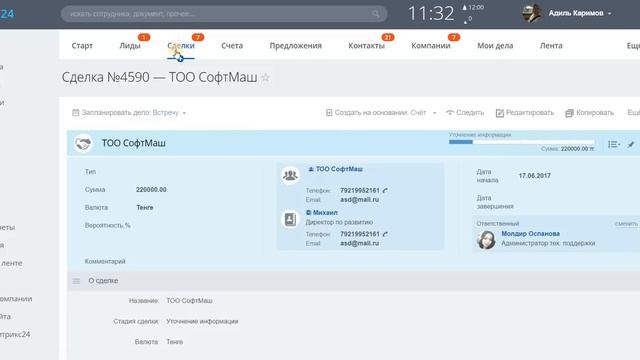
Task: Mark the deal as favorite star
Action: click(x=265, y=77)
